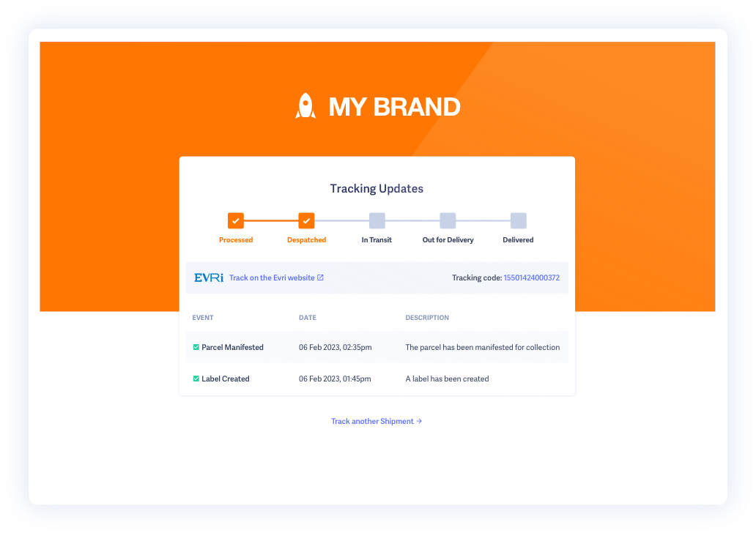Select the Out for Delivery step marker
The width and height of the screenshot is (756, 533).
click(448, 220)
